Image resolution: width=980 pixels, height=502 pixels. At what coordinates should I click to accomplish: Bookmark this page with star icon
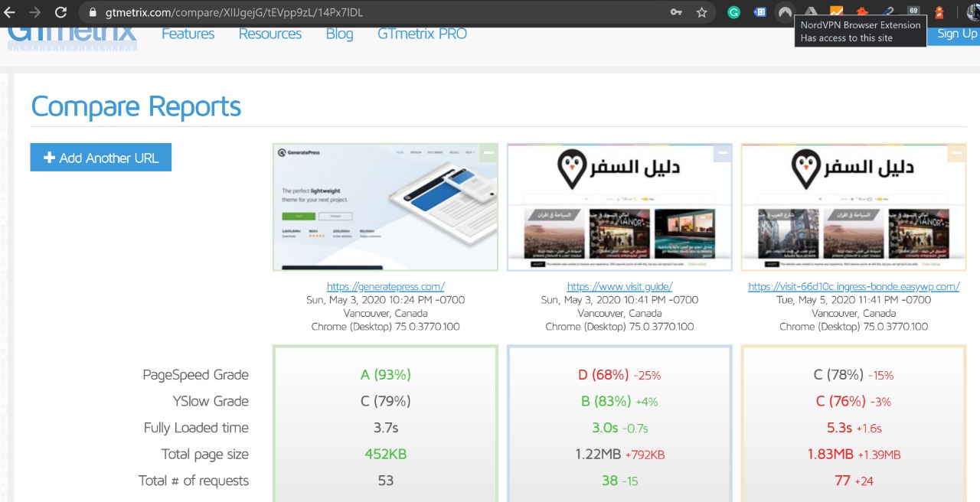coord(701,12)
